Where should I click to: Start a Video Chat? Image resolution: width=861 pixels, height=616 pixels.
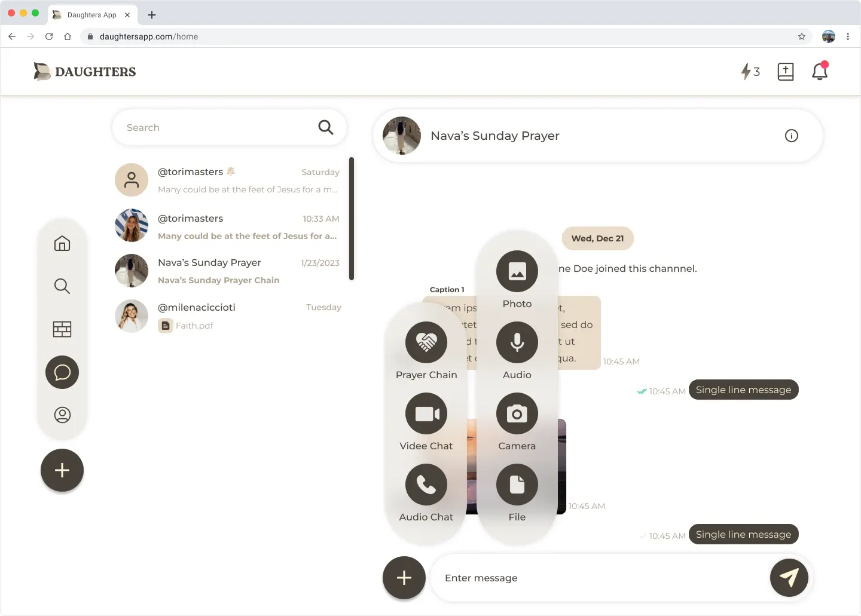(x=426, y=413)
